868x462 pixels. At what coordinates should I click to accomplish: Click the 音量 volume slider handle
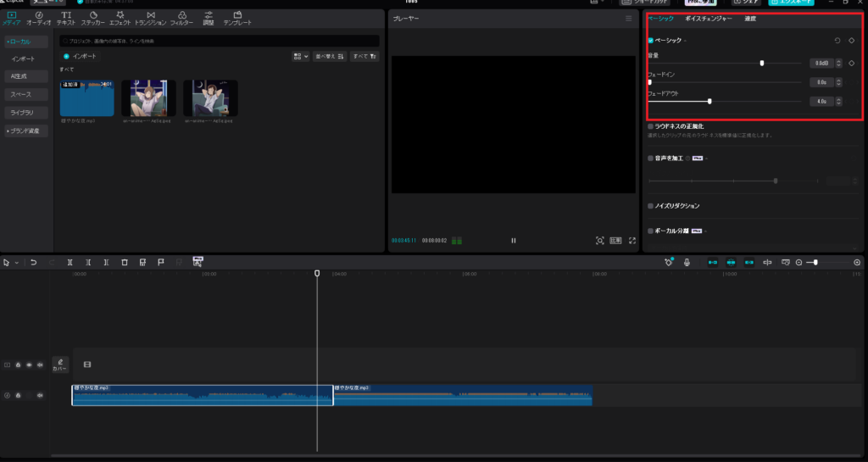(x=762, y=63)
